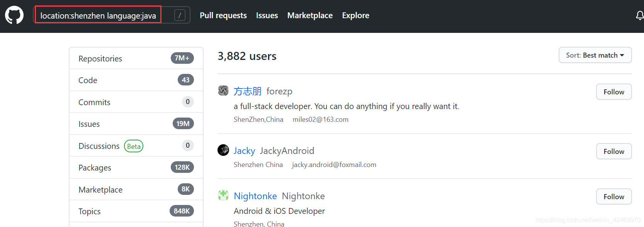644x227 pixels.
Task: Open Nightonke's avatar image
Action: pos(223,195)
